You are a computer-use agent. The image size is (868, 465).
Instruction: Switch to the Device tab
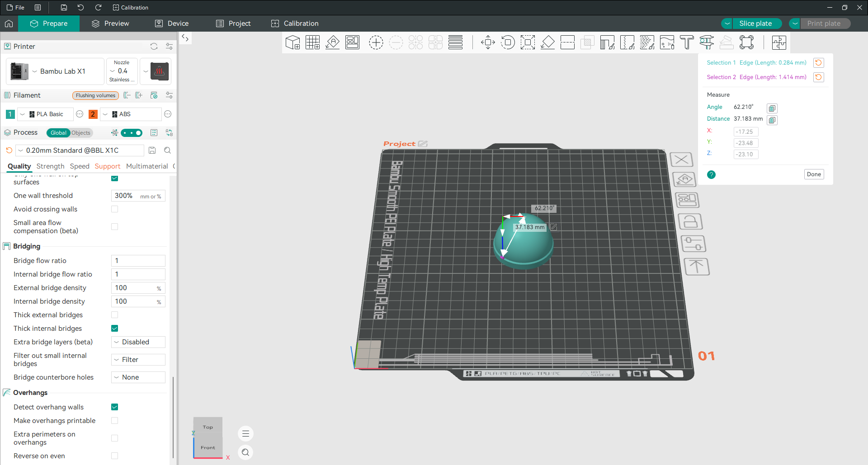[x=172, y=23]
